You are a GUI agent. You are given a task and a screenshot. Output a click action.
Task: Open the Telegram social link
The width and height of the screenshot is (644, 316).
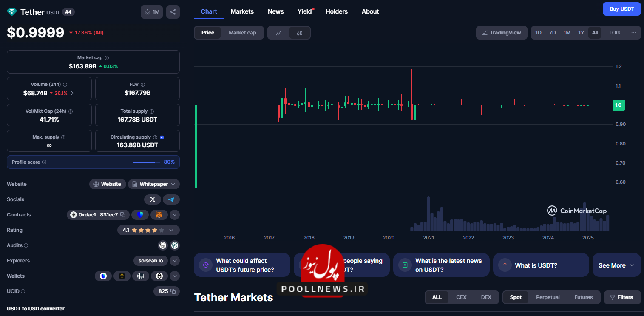point(171,199)
